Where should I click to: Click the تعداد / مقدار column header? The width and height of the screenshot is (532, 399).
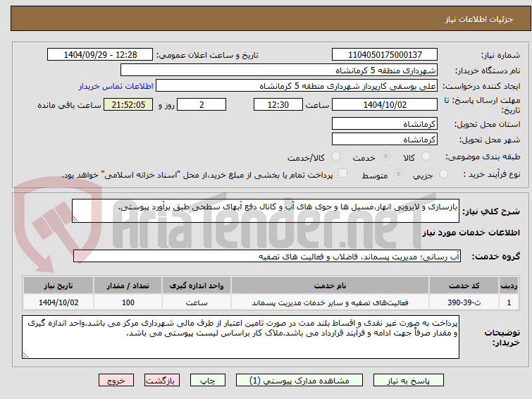pos(128,286)
